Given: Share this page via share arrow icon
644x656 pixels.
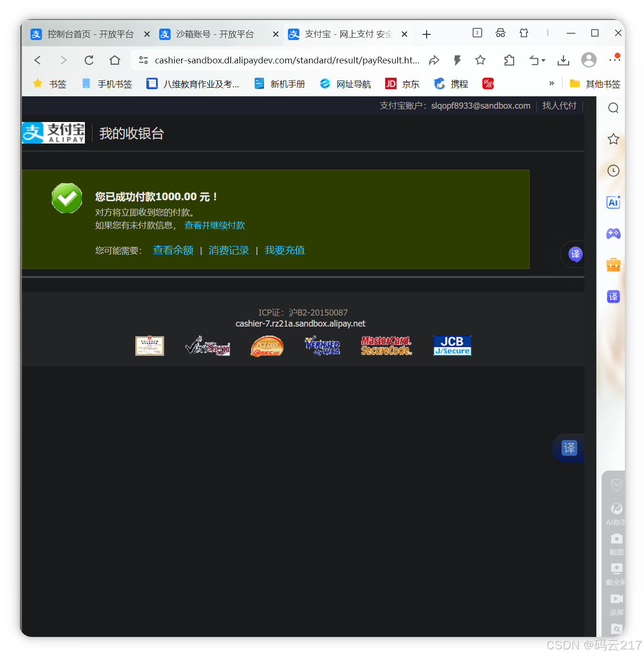Looking at the screenshot, I should [x=434, y=60].
